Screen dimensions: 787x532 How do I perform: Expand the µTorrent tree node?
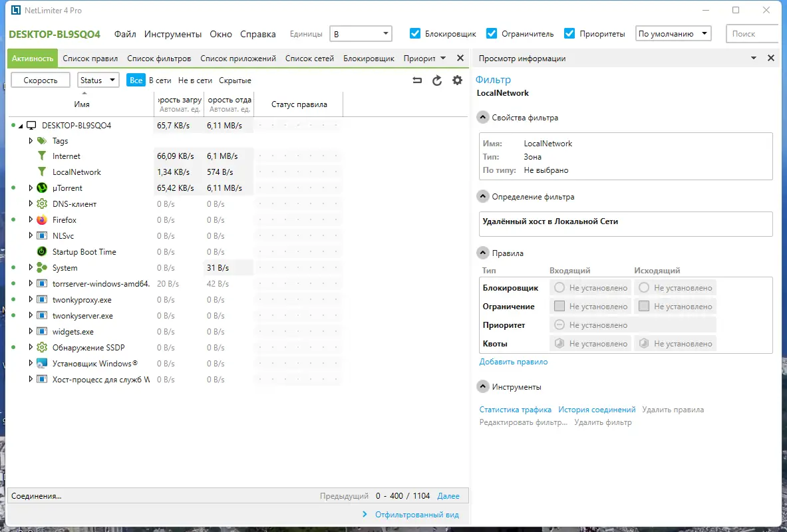31,188
